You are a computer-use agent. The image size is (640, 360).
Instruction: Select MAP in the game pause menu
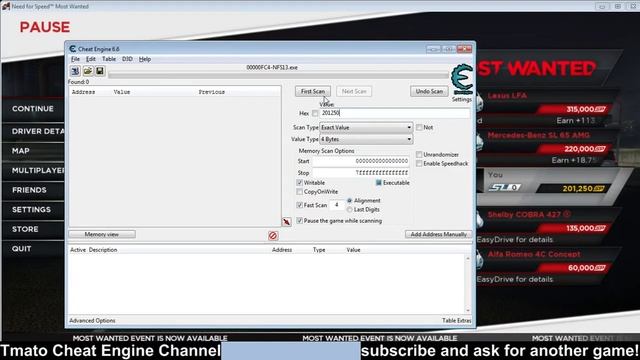point(20,151)
